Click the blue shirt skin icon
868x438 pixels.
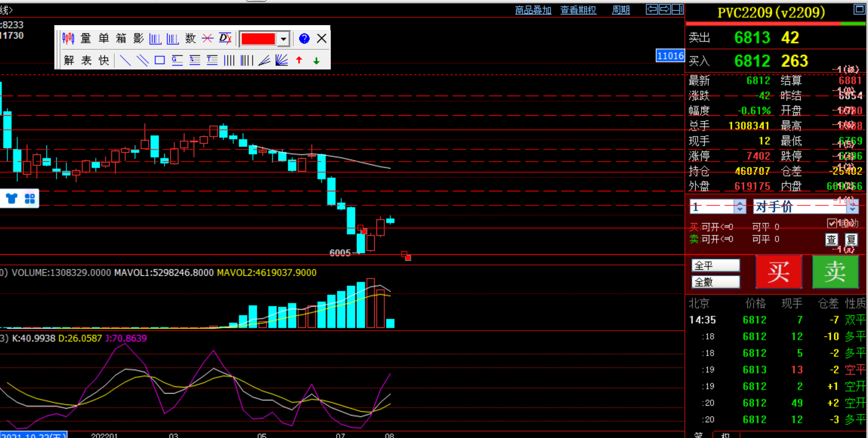pos(11,198)
